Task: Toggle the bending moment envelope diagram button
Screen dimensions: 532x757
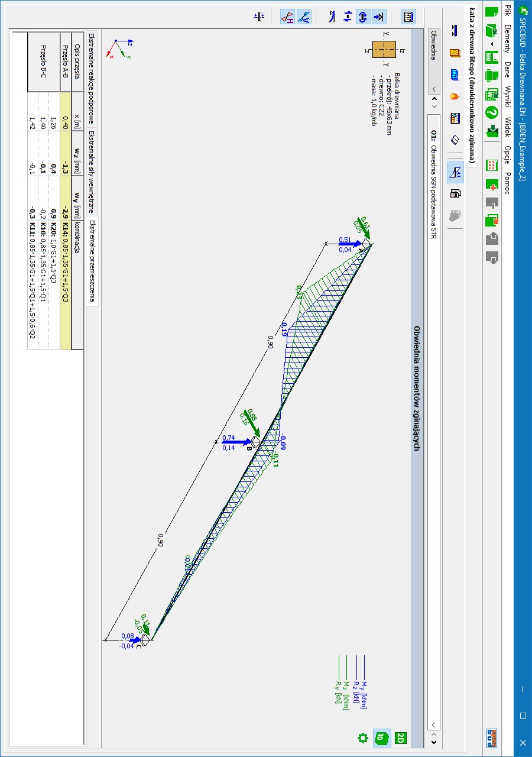Action: pyautogui.click(x=455, y=172)
